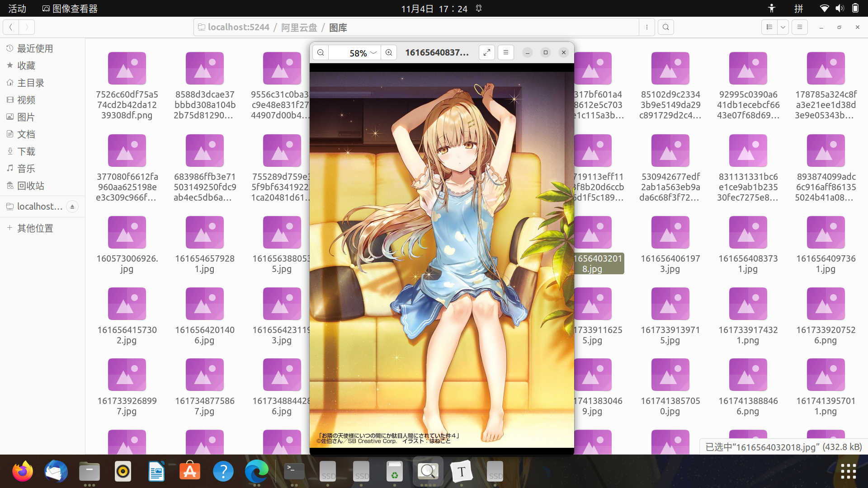Select file 178785a324c8fa3e21ee1d38d…
Screen dimensions: 868x488
point(826,86)
